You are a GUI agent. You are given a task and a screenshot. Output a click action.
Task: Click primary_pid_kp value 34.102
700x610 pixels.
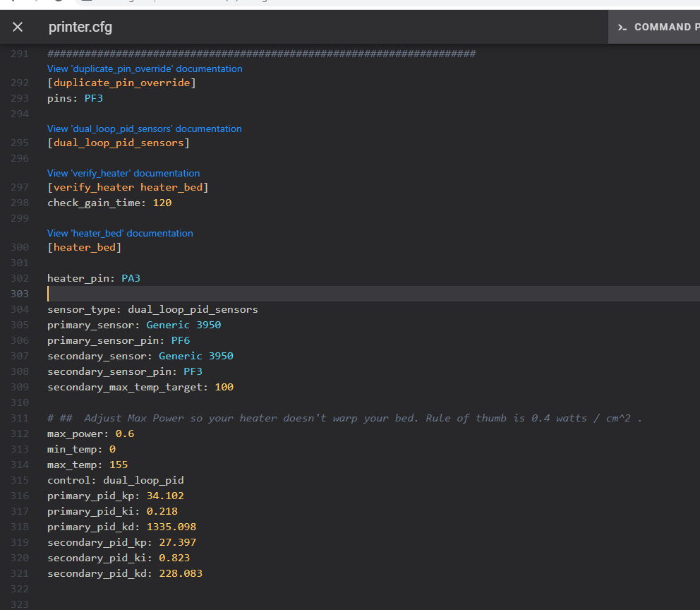coord(165,496)
